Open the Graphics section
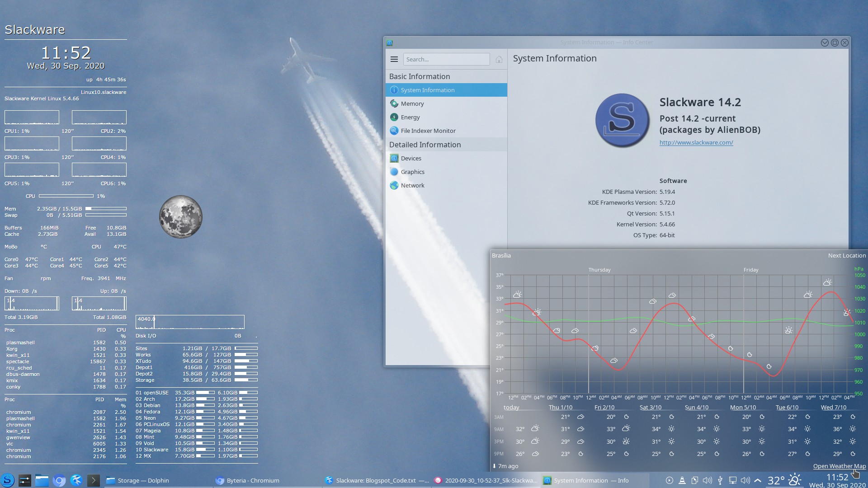The height and width of the screenshot is (488, 868). [412, 172]
